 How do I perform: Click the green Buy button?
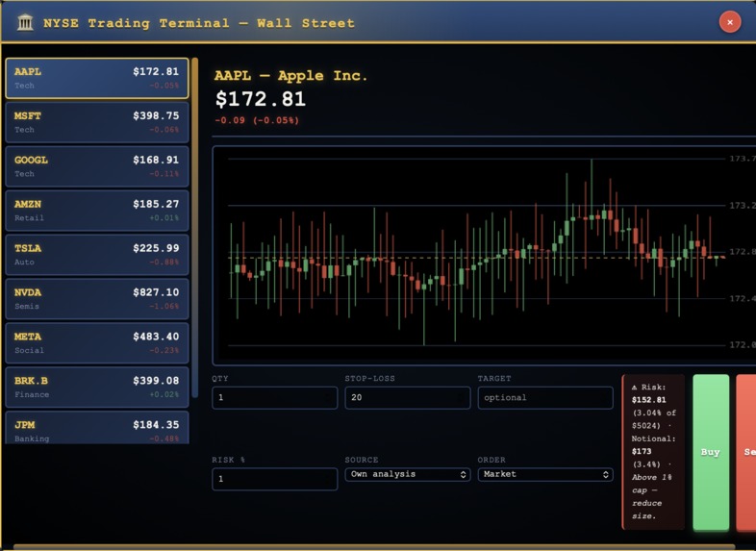point(711,452)
